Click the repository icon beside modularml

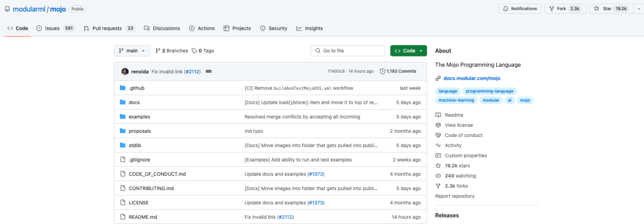click(7, 8)
